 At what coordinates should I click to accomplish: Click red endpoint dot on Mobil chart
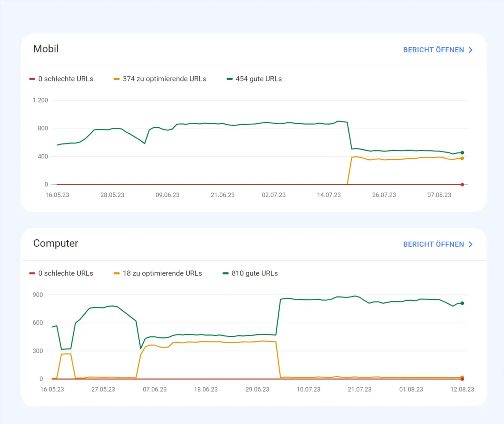click(462, 185)
